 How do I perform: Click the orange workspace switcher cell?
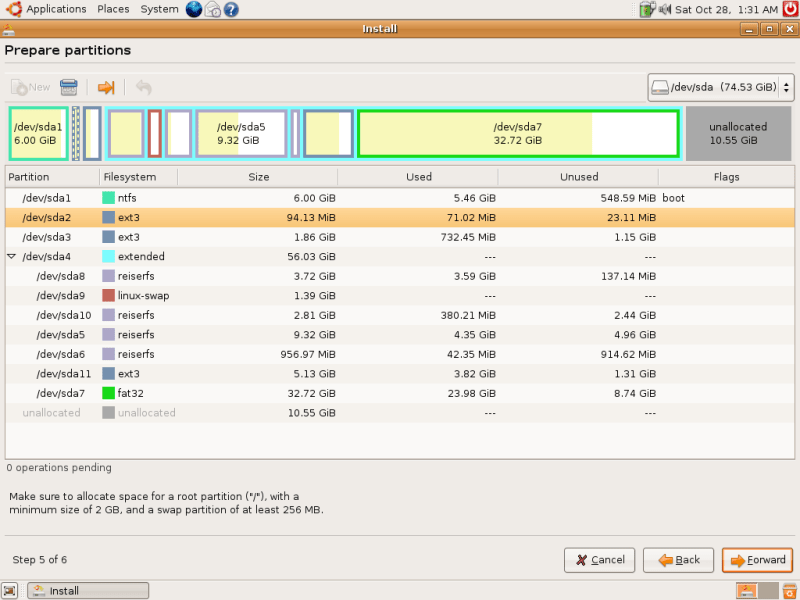pos(746,591)
